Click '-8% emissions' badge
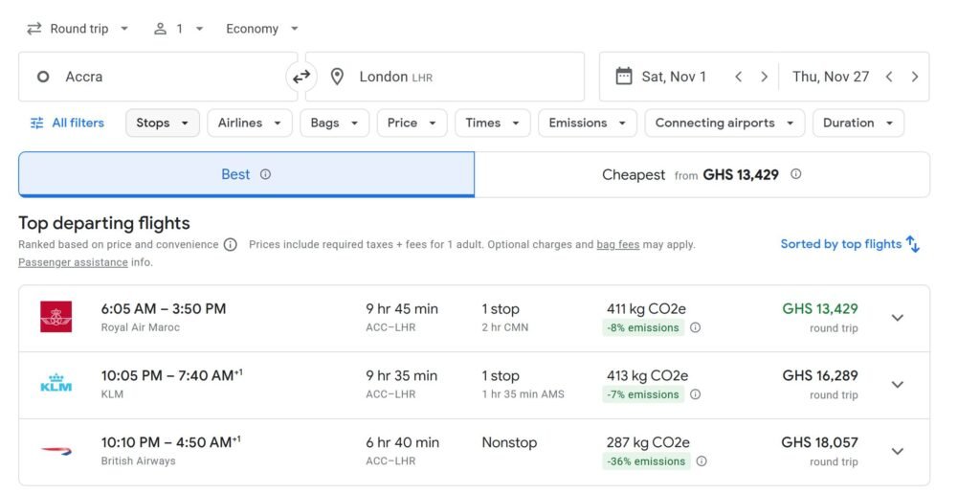 643,327
